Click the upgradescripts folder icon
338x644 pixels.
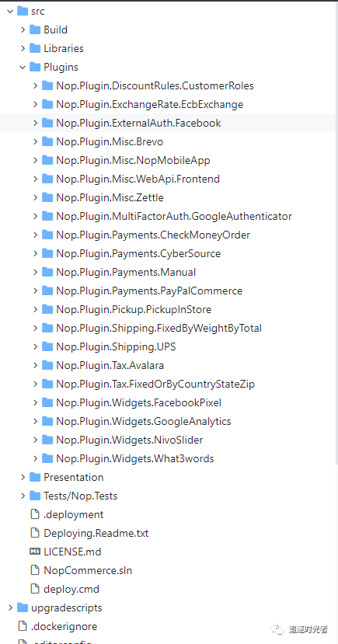coord(23,607)
